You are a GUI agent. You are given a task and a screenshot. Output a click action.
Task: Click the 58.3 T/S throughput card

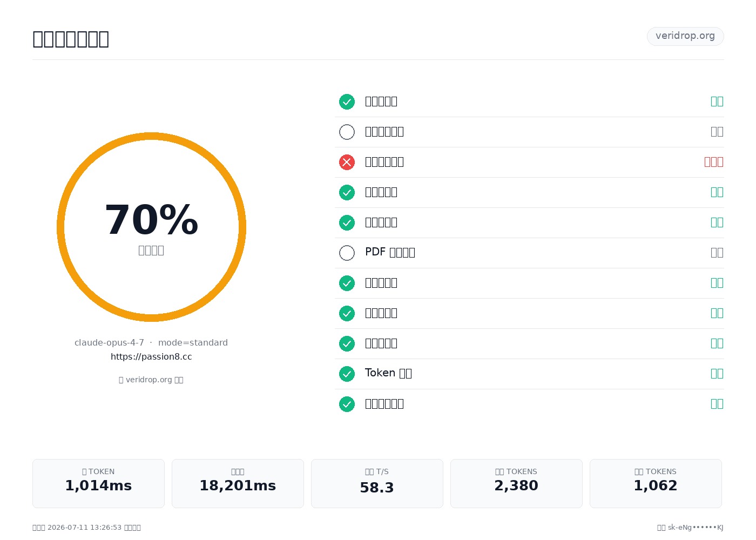coord(377,483)
